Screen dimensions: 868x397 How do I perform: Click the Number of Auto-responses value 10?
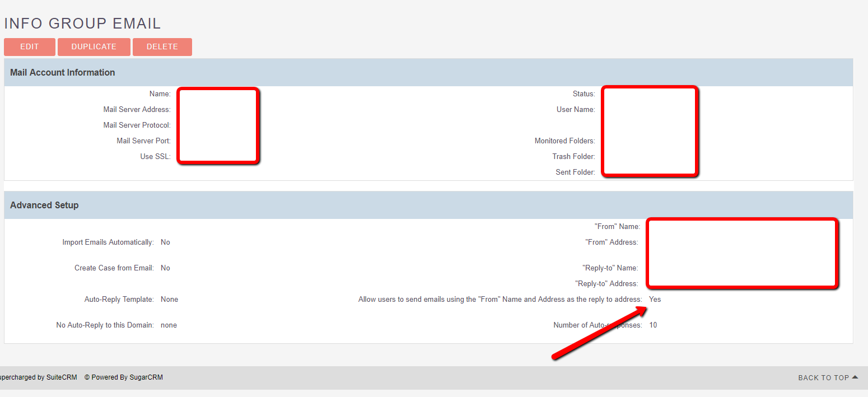[x=653, y=325]
